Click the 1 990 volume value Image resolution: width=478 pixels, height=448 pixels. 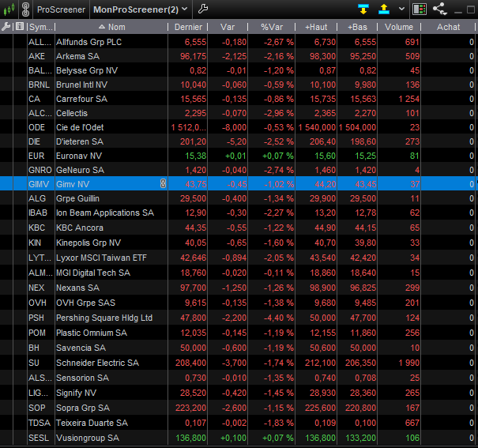[409, 363]
